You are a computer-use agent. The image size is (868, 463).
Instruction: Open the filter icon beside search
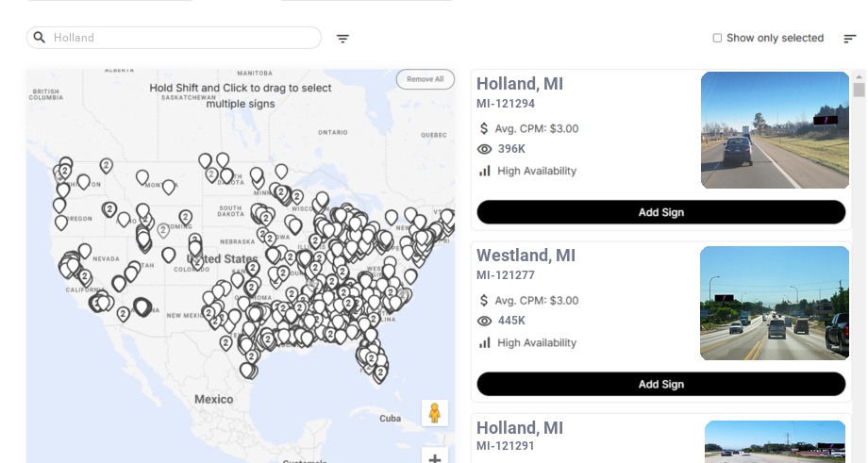(x=343, y=39)
